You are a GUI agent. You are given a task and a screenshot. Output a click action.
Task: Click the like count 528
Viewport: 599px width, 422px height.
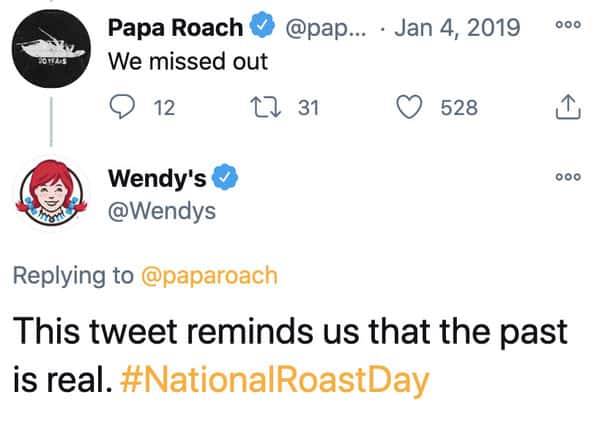pos(459,107)
